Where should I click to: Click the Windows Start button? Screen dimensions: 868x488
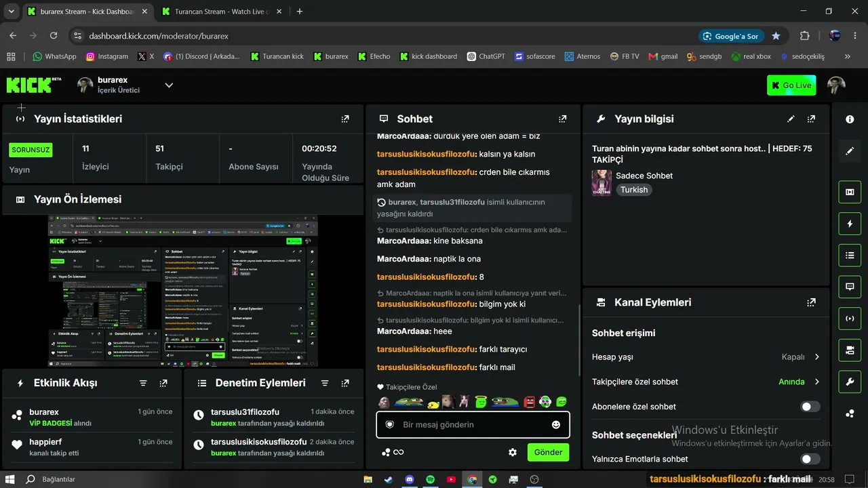[x=11, y=479]
